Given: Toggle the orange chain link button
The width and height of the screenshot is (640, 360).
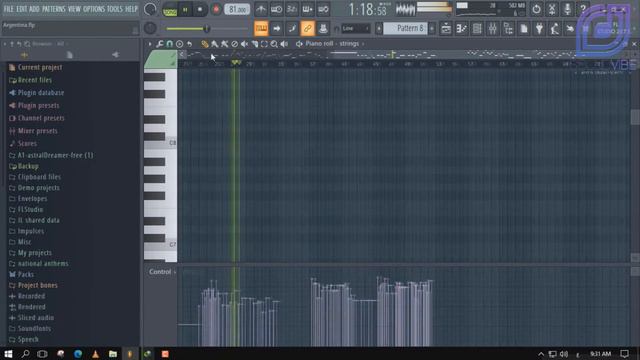Looking at the screenshot, I should click(307, 29).
